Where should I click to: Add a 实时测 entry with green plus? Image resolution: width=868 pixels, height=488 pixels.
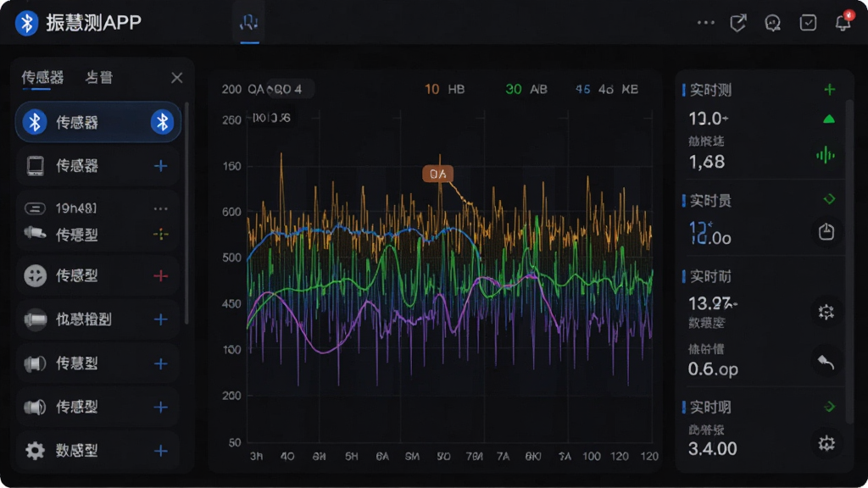point(829,89)
